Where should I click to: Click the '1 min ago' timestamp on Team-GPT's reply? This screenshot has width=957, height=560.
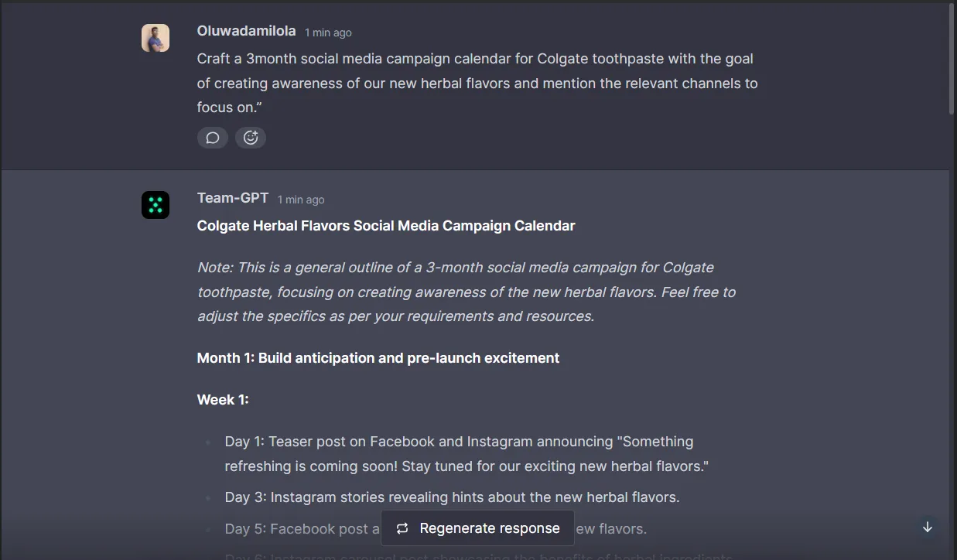[x=300, y=199]
